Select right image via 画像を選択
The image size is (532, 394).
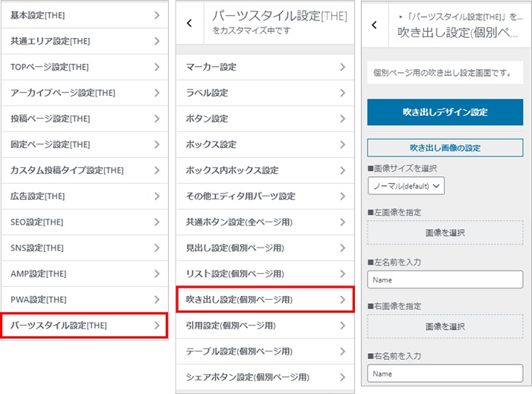click(x=445, y=326)
